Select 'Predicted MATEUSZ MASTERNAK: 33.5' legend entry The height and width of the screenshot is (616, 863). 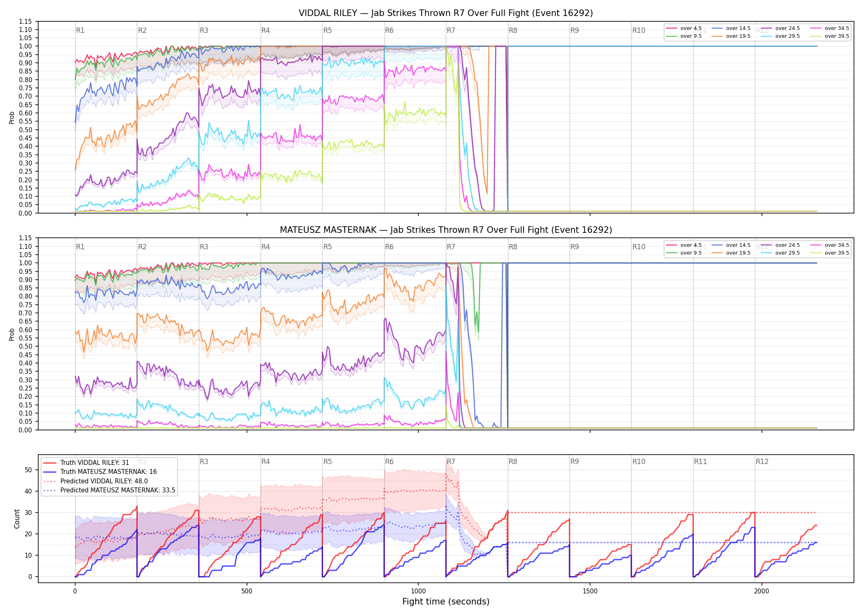pyautogui.click(x=109, y=490)
